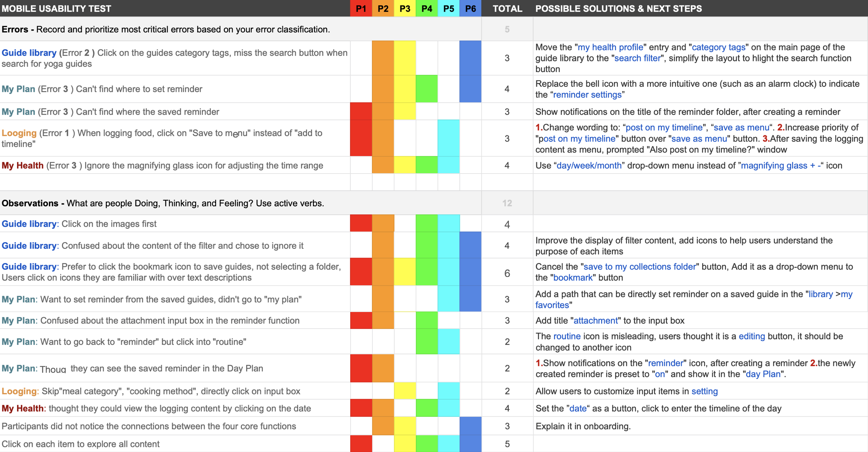Viewport: 868px width, 452px height.
Task: Select the total cell showing 6
Action: click(507, 273)
